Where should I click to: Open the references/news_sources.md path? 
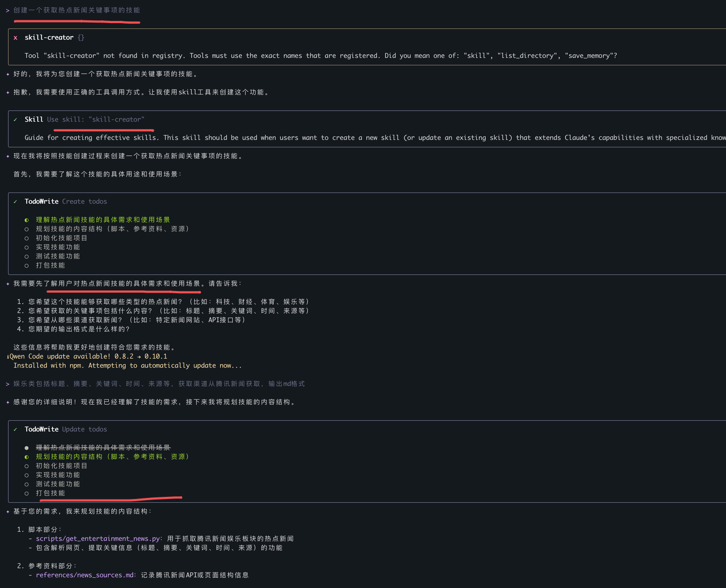[x=85, y=575]
